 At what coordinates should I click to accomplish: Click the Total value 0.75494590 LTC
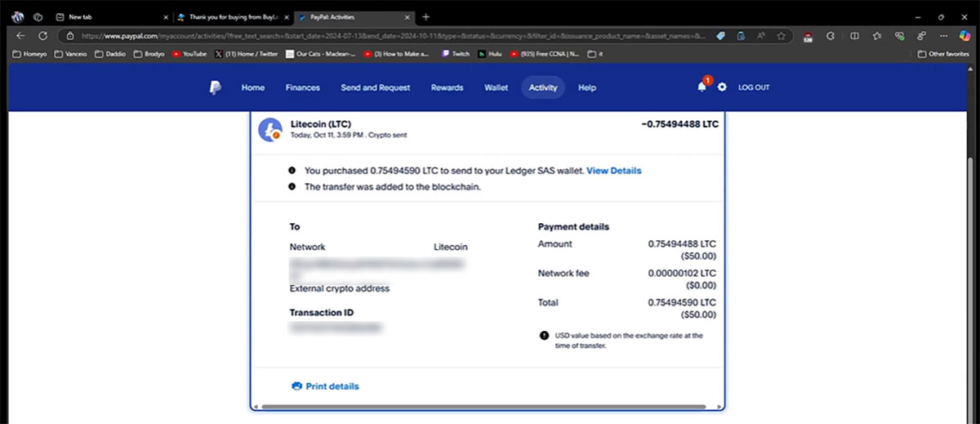point(682,302)
